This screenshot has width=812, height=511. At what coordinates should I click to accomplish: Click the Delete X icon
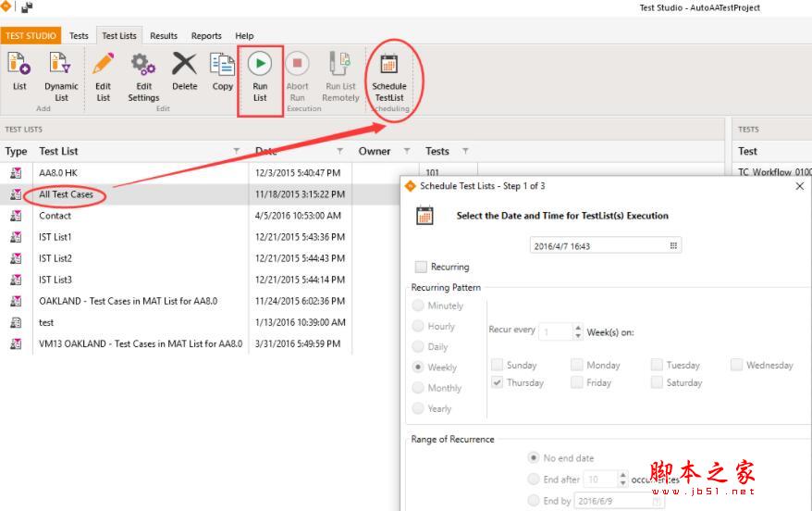pyautogui.click(x=184, y=64)
